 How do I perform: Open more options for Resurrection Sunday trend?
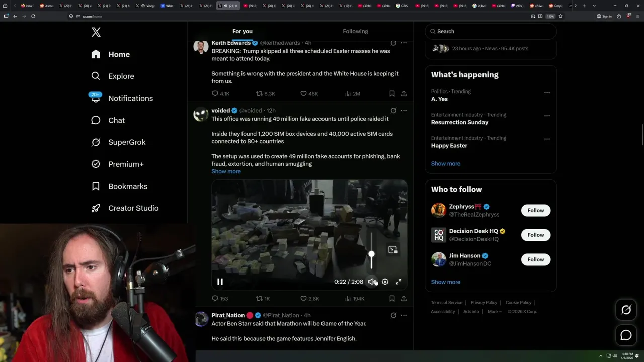(x=547, y=116)
